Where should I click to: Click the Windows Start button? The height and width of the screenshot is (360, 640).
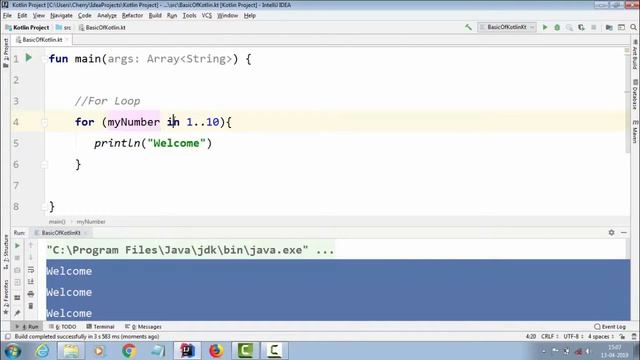click(13, 351)
